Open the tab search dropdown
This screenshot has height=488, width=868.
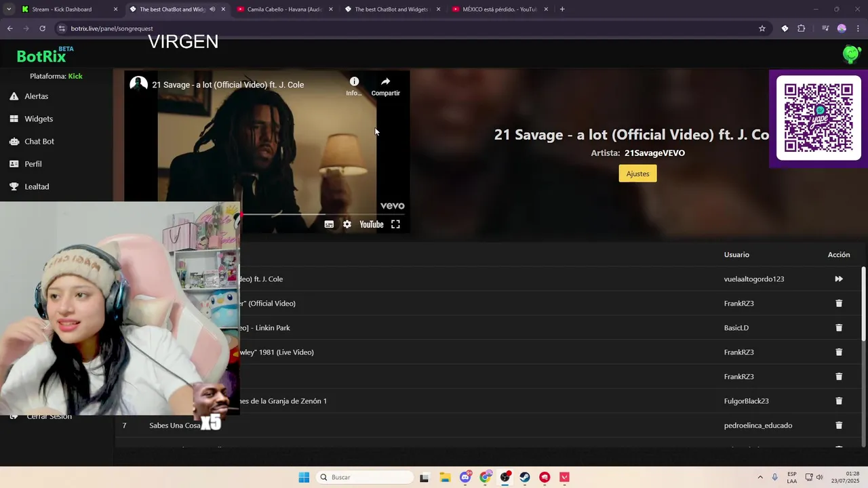point(8,9)
